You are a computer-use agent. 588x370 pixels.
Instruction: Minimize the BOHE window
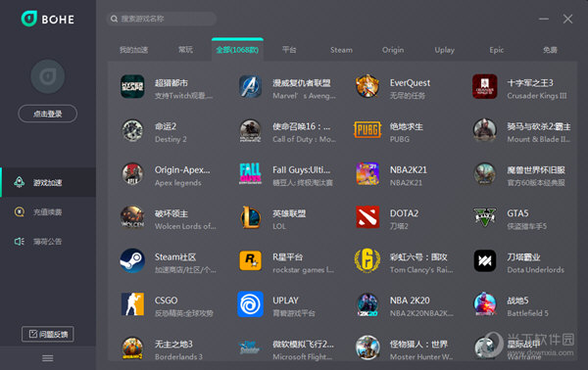[x=544, y=19]
